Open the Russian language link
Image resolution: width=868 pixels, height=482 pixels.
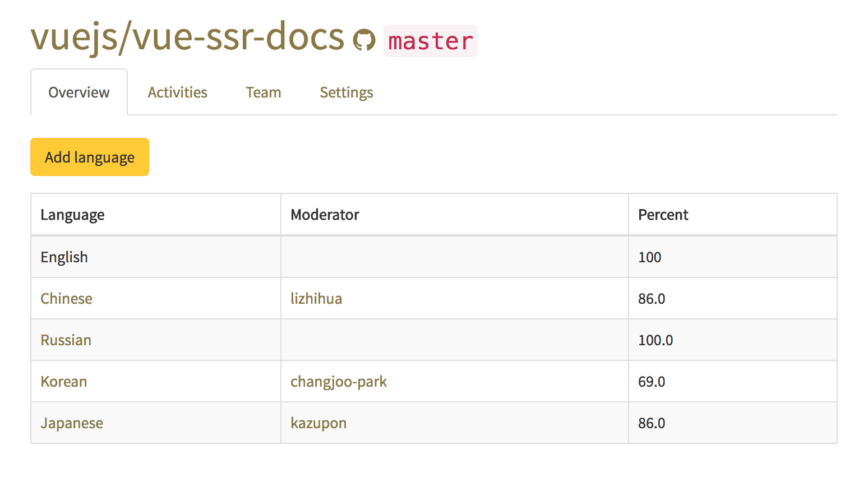[66, 340]
